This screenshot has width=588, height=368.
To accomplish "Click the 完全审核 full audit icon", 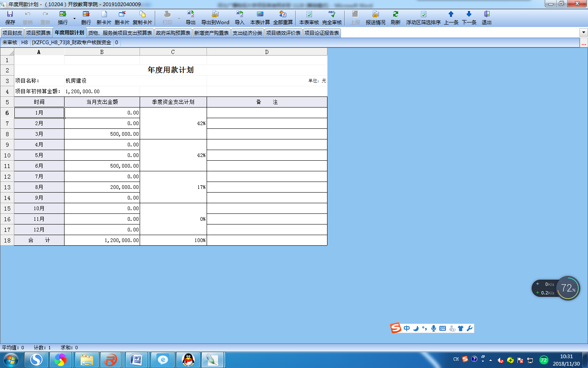I will click(x=332, y=18).
